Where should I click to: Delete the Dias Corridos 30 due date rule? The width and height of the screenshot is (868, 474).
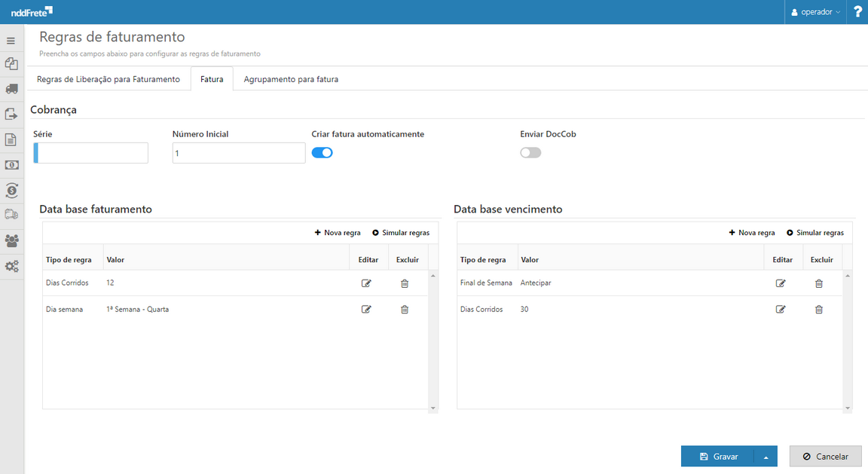click(x=819, y=310)
